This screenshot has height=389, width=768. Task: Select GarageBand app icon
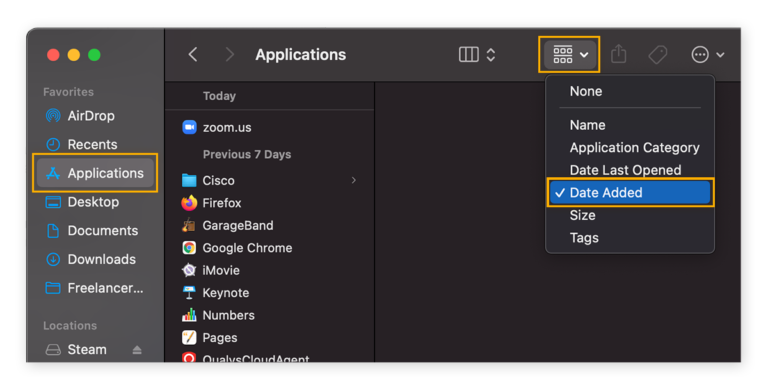point(189,225)
